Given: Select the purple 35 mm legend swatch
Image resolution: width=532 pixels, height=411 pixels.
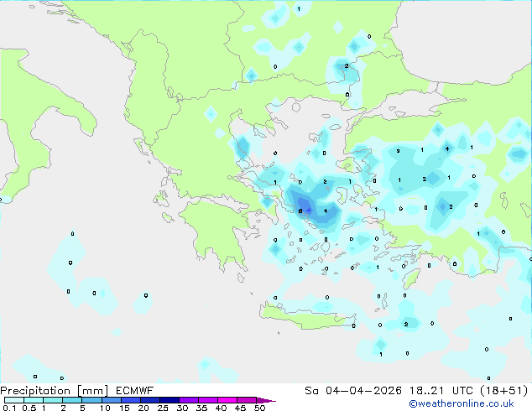Looking at the screenshot, I should coord(209,400).
